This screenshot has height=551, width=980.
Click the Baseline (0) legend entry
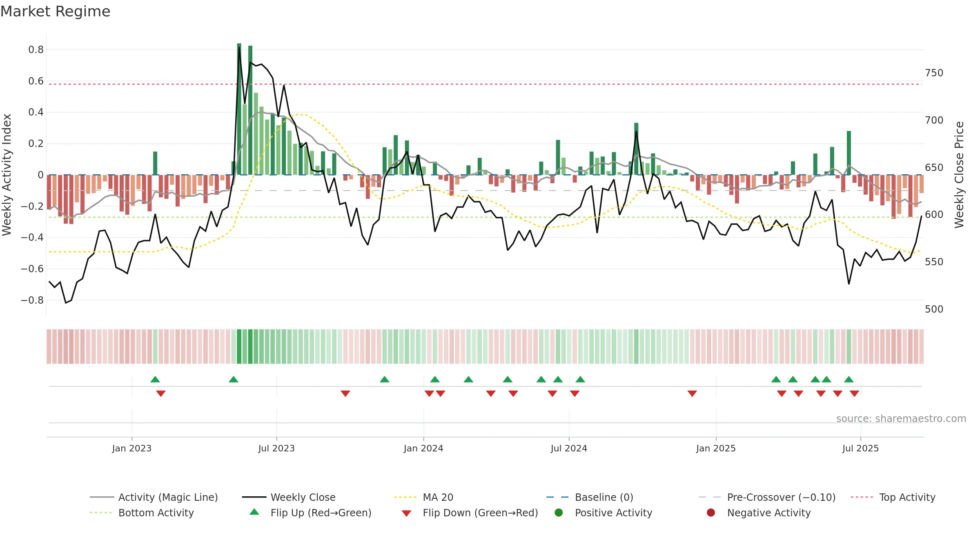point(590,497)
